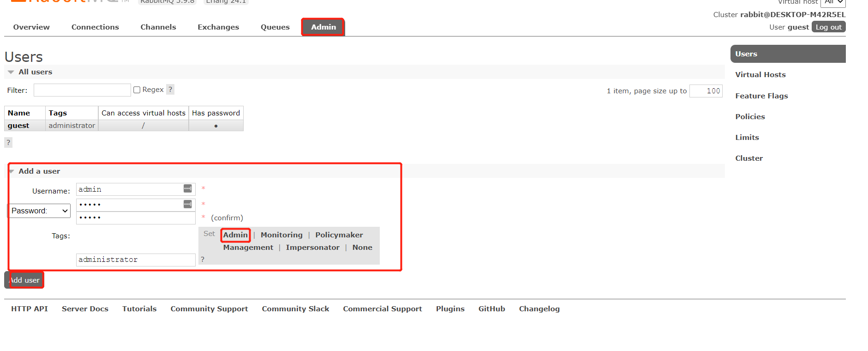
Task: Open the guest user entry
Action: pyautogui.click(x=18, y=126)
